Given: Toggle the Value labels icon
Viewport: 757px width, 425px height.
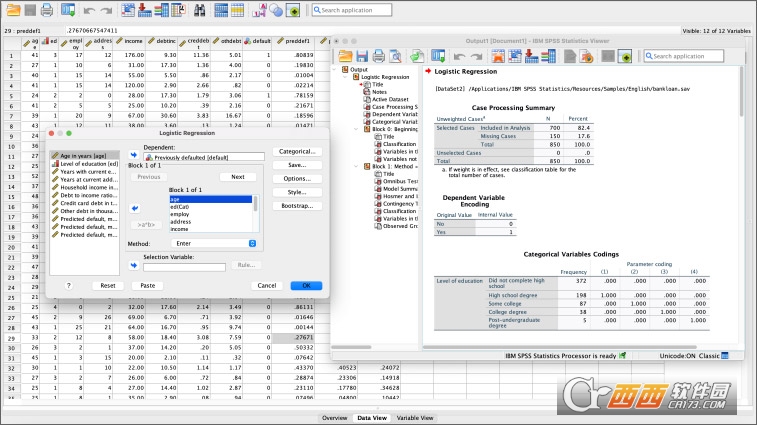Looking at the screenshot, I should click(259, 9).
